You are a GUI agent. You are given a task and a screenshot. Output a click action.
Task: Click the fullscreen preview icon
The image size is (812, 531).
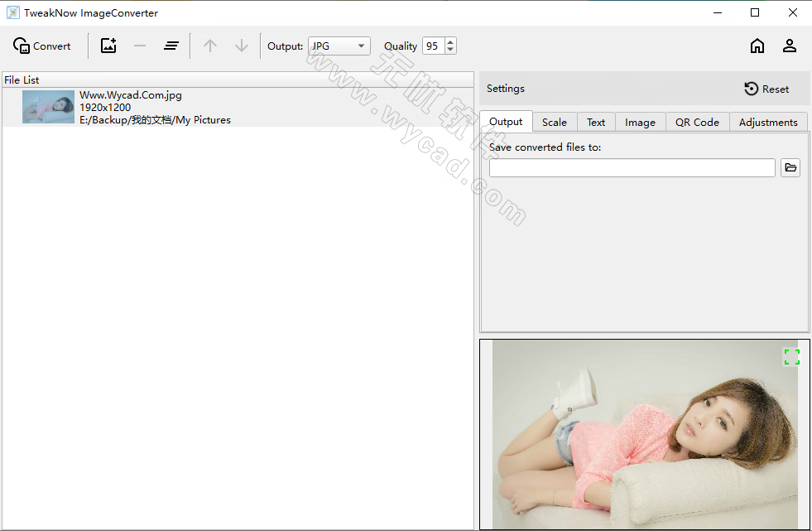791,356
